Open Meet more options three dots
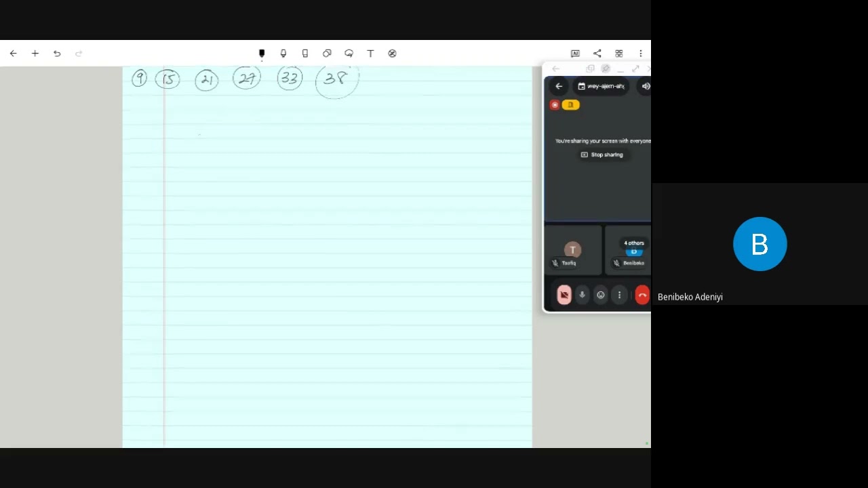 tap(619, 295)
